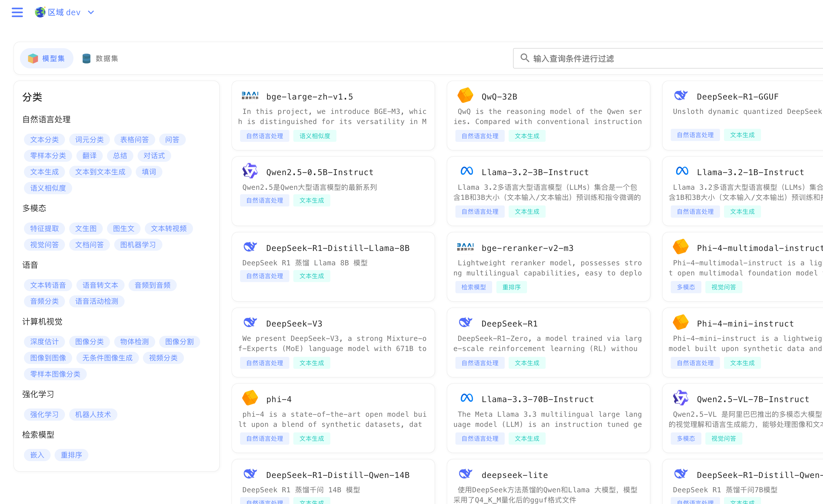Click the Qwen2.5-0.5B-Instruct logo icon
This screenshot has width=823, height=504.
(250, 171)
